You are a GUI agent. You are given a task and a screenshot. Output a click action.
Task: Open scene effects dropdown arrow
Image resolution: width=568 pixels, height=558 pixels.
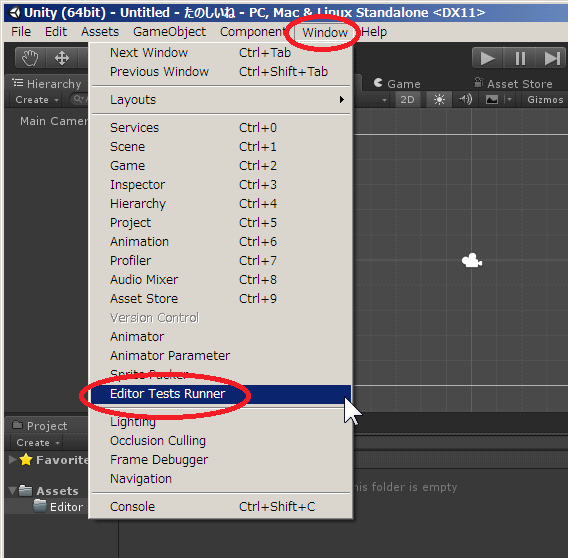click(509, 100)
